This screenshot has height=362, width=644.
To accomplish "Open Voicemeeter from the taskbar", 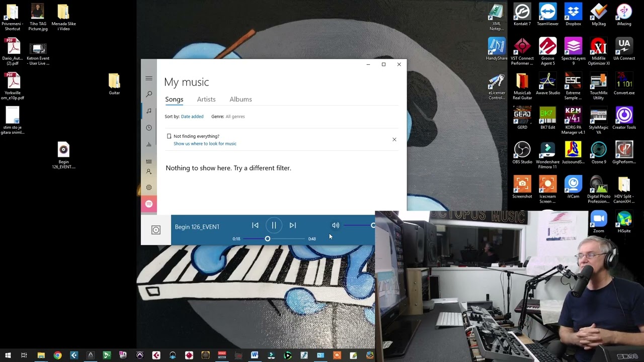I will click(x=222, y=355).
